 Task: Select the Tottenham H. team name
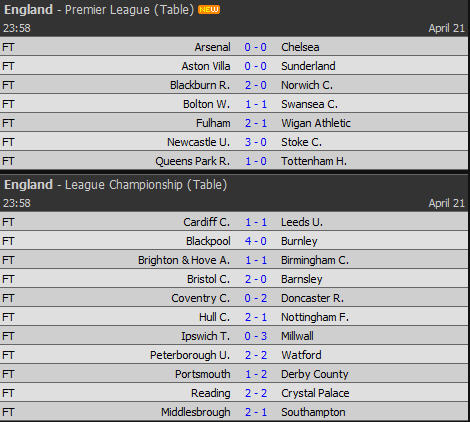[314, 161]
